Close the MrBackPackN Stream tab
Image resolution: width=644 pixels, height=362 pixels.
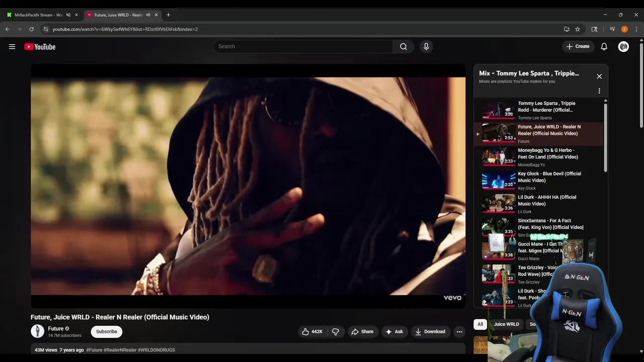point(76,15)
